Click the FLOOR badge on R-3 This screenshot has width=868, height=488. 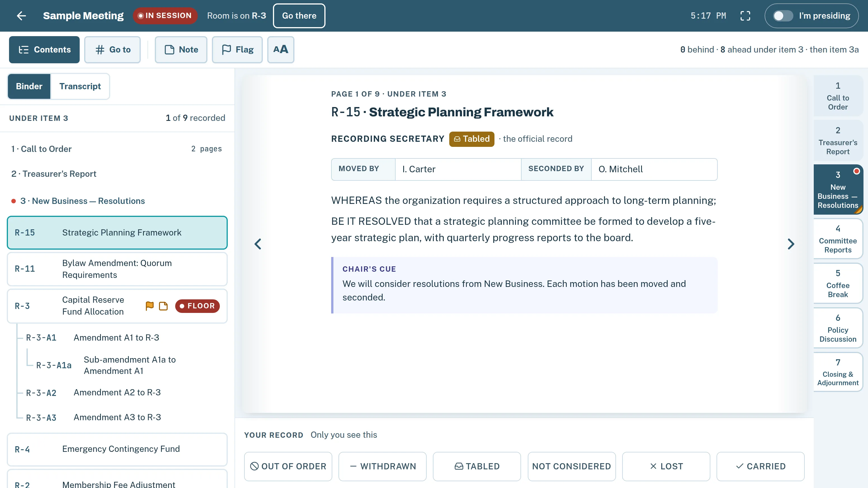pos(198,306)
